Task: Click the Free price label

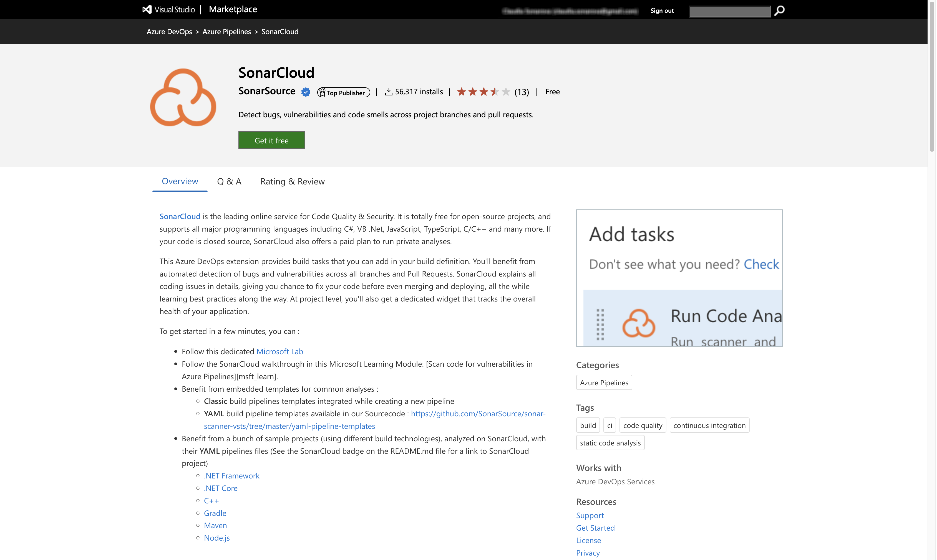Action: click(x=553, y=92)
